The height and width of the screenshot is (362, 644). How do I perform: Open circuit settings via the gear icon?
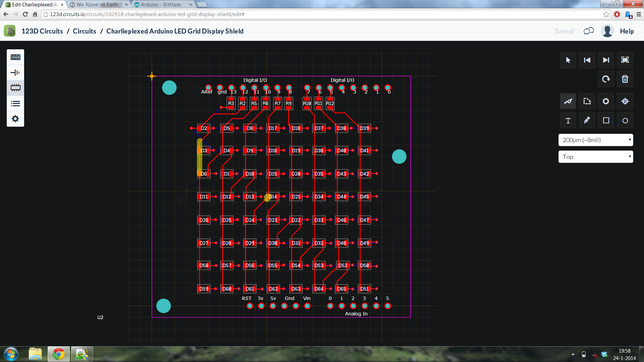pyautogui.click(x=15, y=119)
